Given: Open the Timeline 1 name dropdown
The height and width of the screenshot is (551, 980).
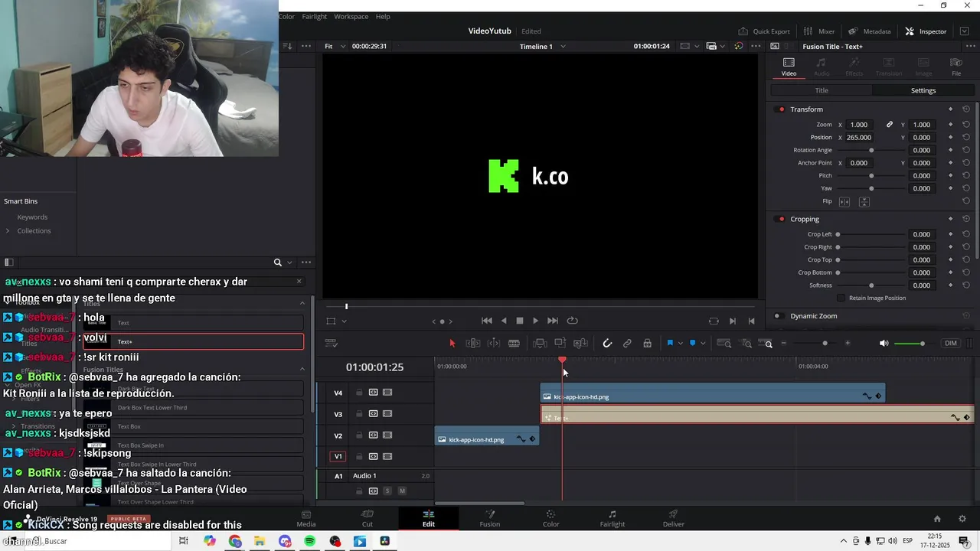Looking at the screenshot, I should 543,46.
